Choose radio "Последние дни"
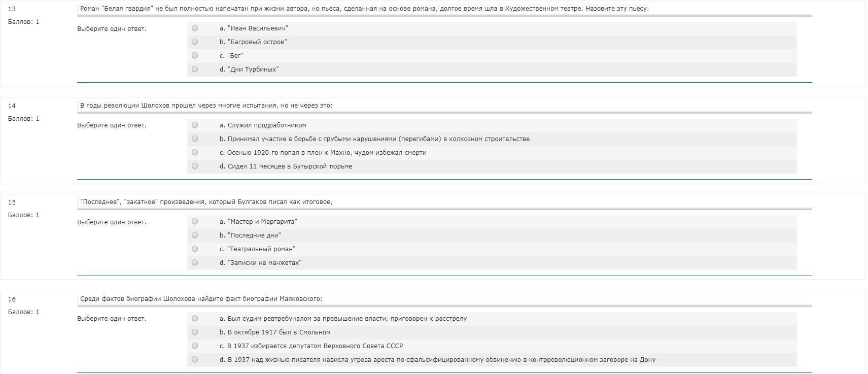Image resolution: width=868 pixels, height=374 pixels. (x=195, y=235)
